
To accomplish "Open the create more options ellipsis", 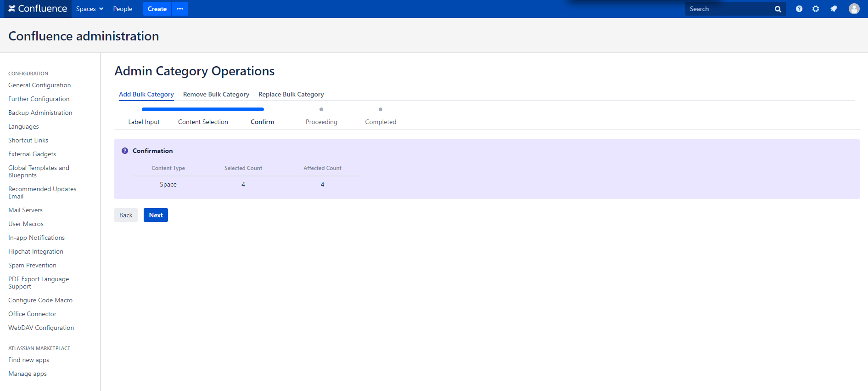I will point(180,9).
